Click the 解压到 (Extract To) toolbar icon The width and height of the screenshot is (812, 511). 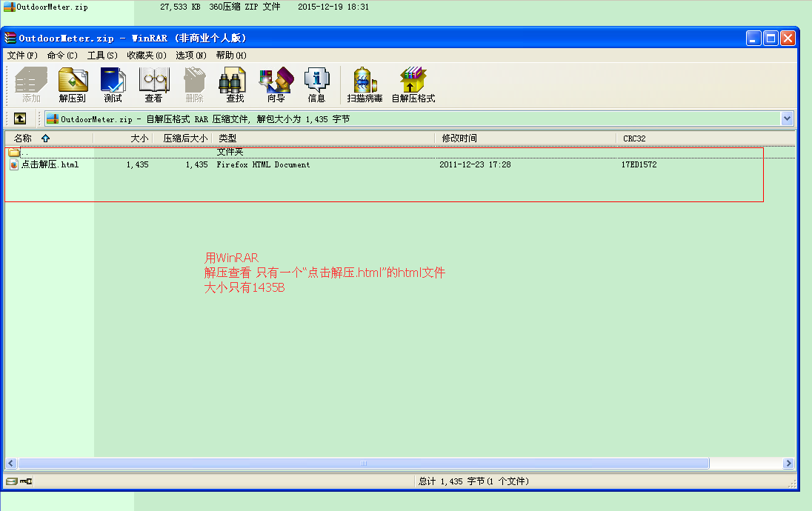pyautogui.click(x=73, y=85)
